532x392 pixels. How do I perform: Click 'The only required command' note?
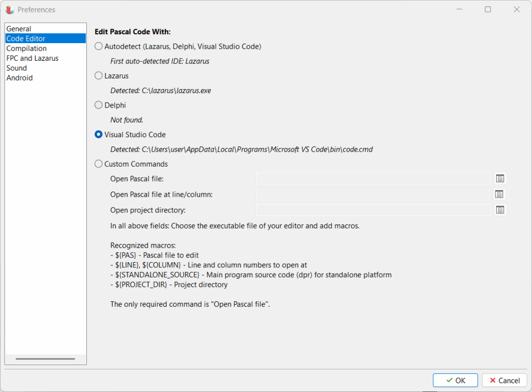190,304
